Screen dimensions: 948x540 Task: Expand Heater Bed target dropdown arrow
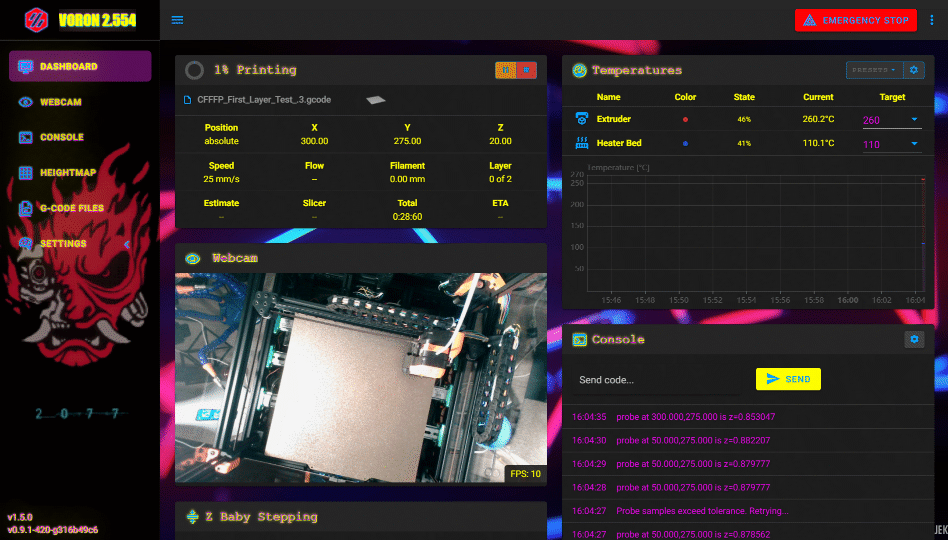(914, 143)
